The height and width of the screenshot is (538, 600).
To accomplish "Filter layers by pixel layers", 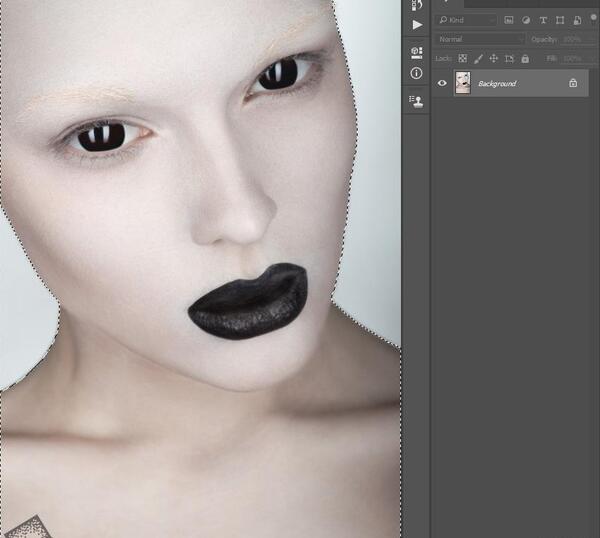I will click(509, 20).
